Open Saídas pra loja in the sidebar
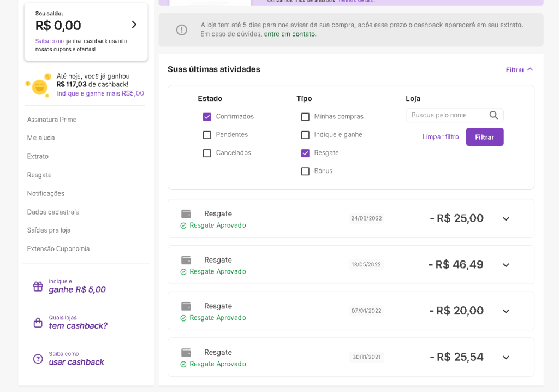Screen dimensions: 559x392 coord(49,230)
